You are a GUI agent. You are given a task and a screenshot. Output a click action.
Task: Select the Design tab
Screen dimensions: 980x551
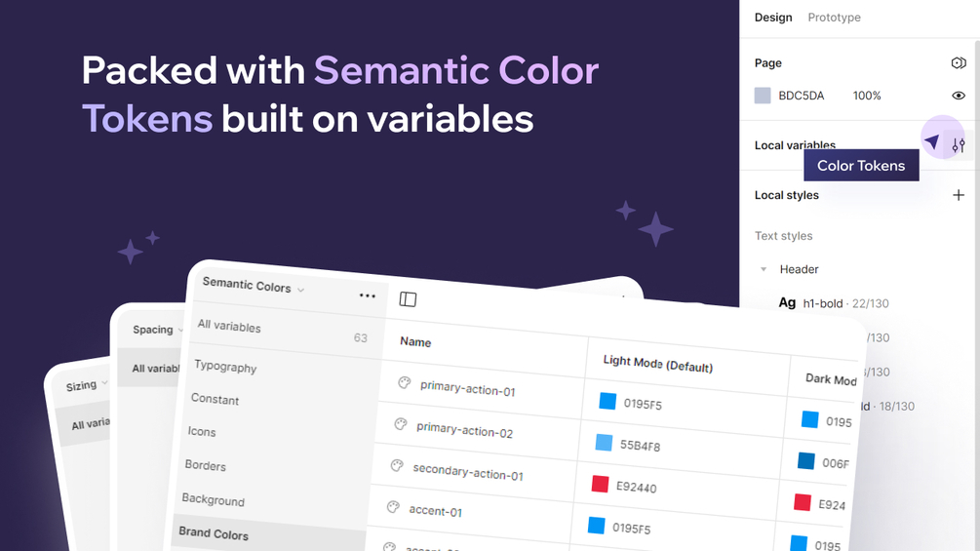click(773, 18)
